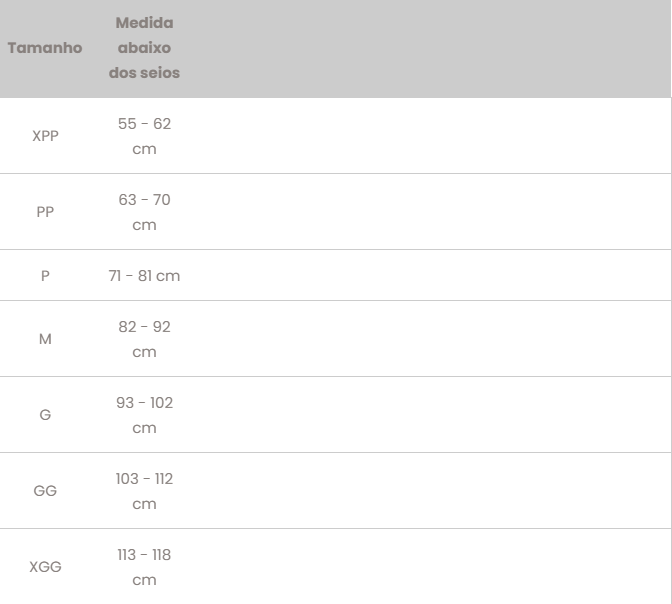Select the 93 - 102 cm measurement
Viewport: 672px width, 604px height.
[x=144, y=415]
